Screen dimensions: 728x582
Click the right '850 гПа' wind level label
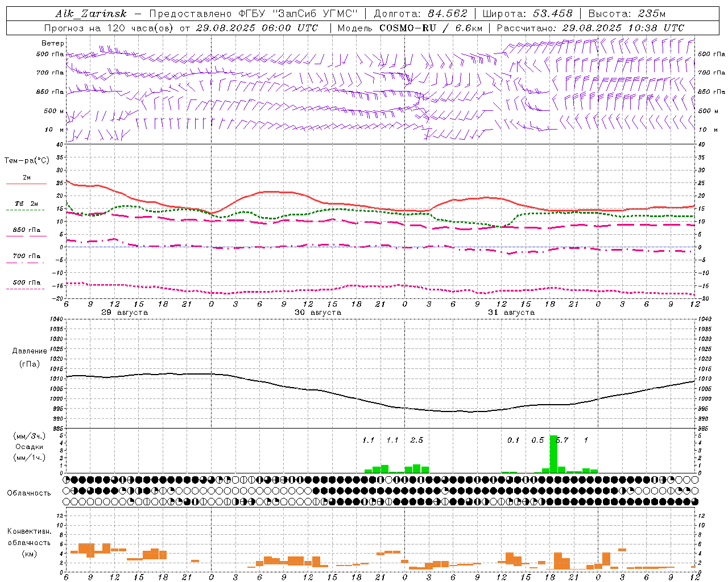tap(712, 92)
